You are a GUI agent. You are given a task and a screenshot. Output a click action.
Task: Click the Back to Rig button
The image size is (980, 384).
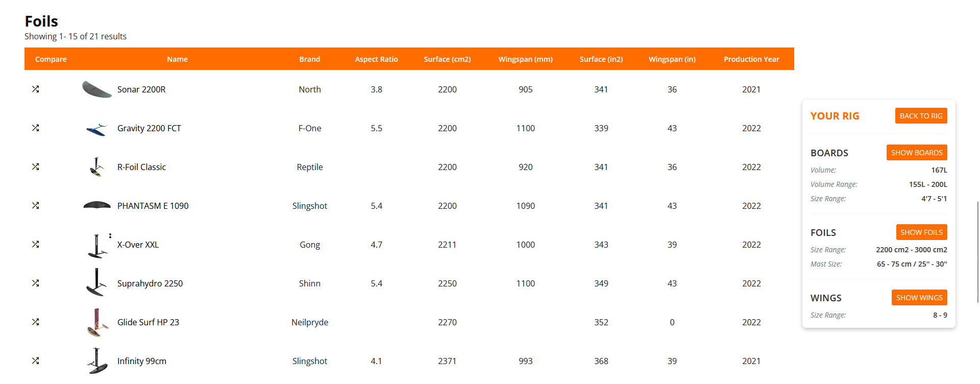tap(921, 116)
